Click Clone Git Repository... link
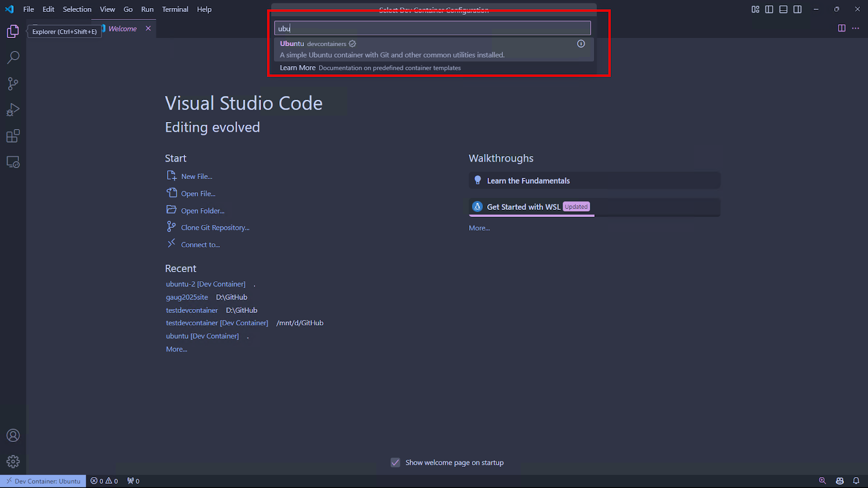The image size is (868, 488). point(215,228)
